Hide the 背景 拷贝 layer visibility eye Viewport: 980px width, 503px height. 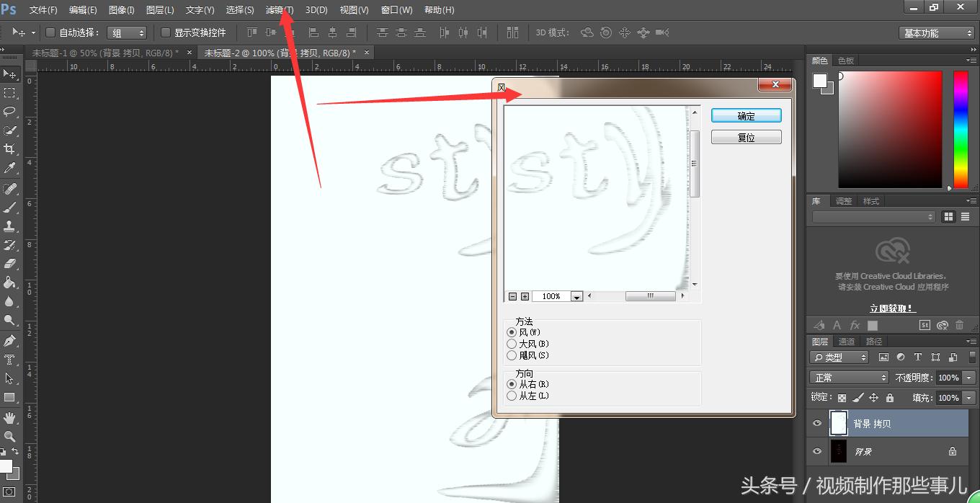coord(816,423)
